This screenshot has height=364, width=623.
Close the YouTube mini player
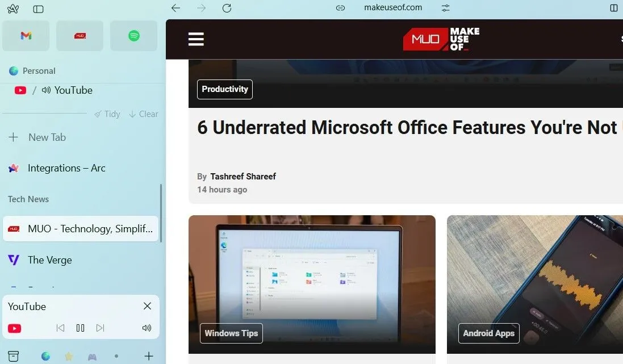pos(148,306)
